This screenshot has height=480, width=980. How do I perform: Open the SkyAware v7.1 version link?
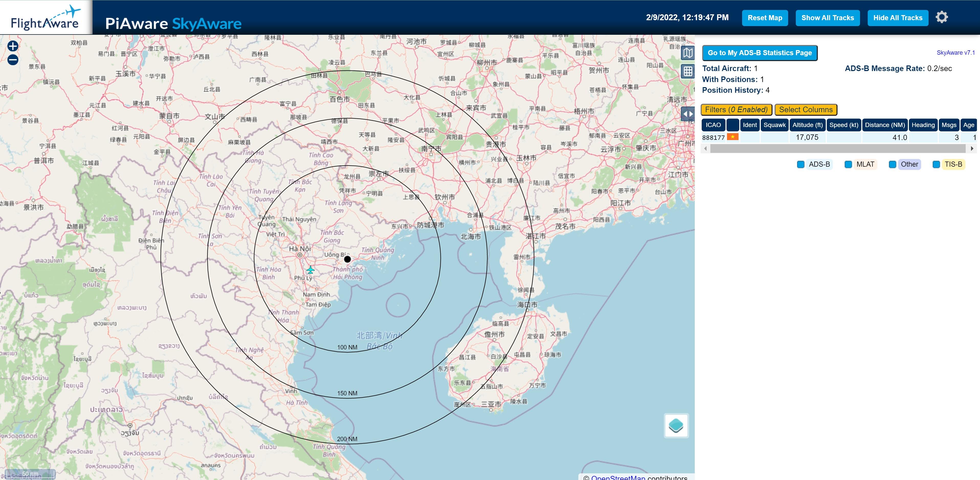955,53
